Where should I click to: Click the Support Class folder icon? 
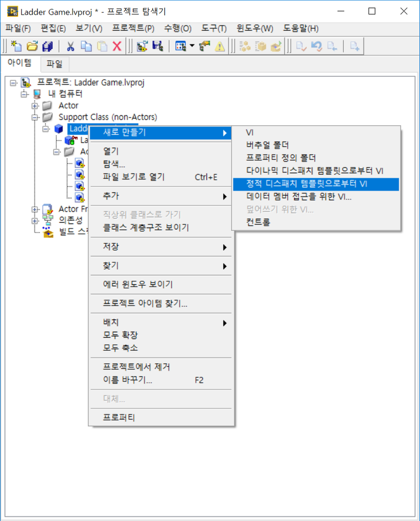pos(47,117)
